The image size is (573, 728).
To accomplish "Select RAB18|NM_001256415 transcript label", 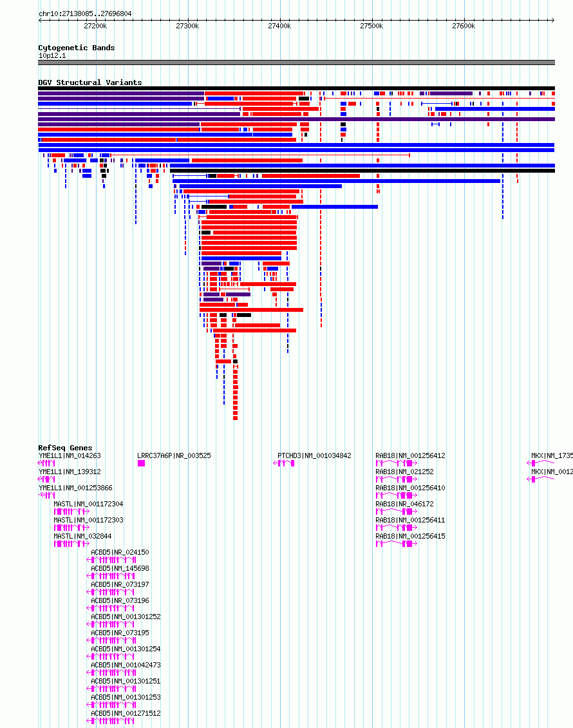I will pyautogui.click(x=410, y=536).
